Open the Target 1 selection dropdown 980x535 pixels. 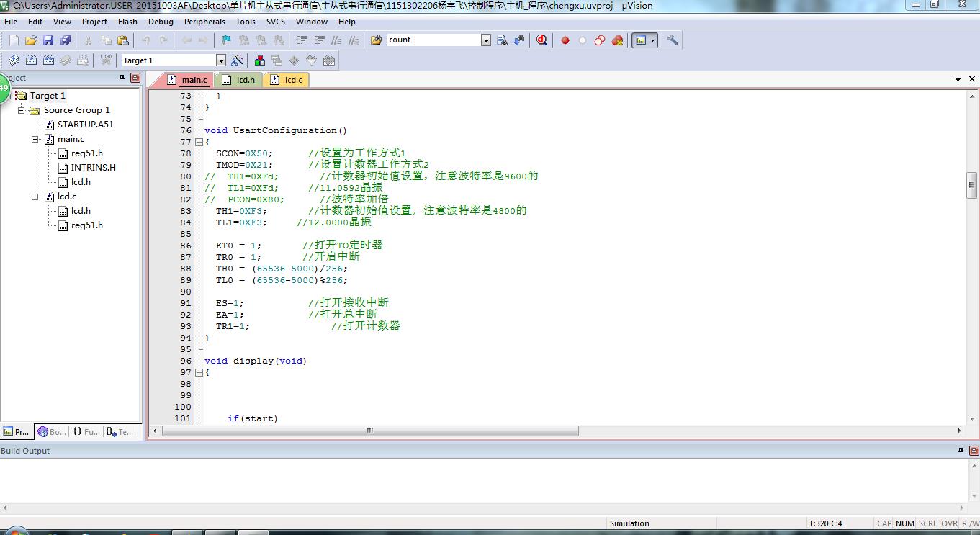tap(221, 60)
